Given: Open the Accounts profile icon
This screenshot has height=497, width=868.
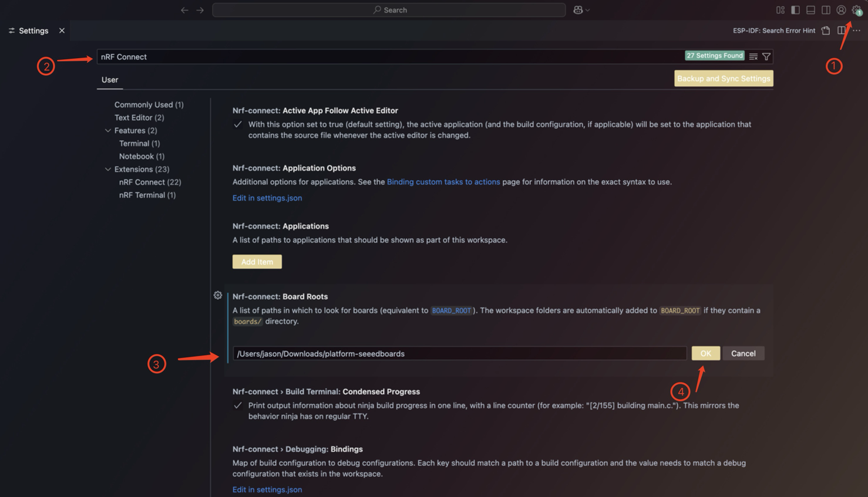Looking at the screenshot, I should click(x=841, y=10).
